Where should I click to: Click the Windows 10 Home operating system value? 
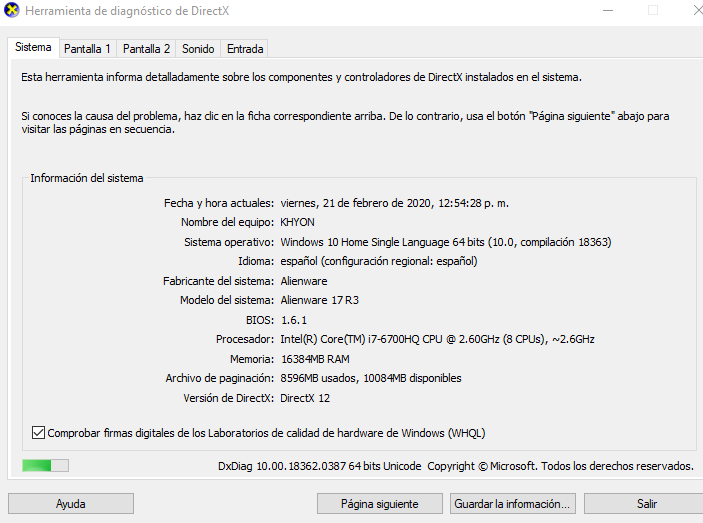point(446,242)
